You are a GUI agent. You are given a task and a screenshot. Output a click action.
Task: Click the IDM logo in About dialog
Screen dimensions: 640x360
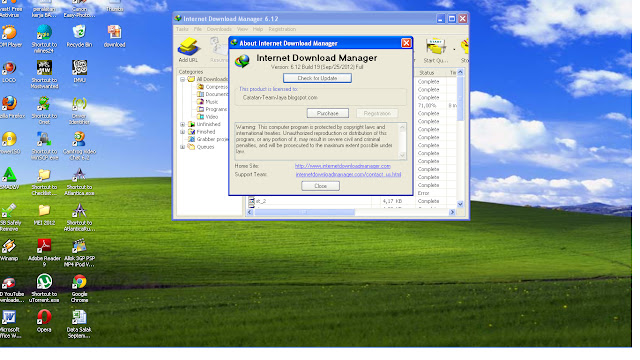click(242, 61)
